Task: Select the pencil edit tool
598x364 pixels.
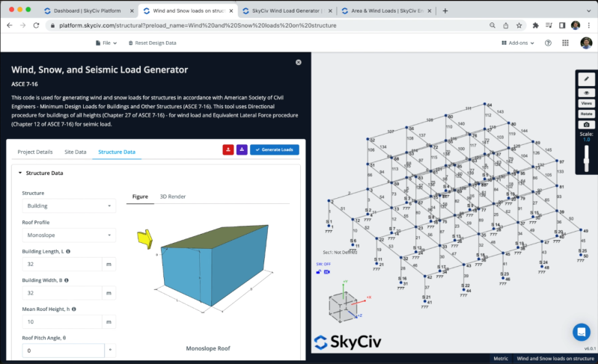Action: coord(586,78)
